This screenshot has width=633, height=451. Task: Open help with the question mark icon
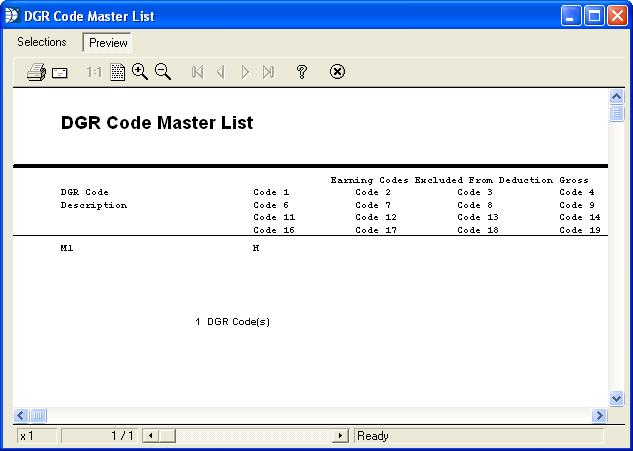[301, 72]
